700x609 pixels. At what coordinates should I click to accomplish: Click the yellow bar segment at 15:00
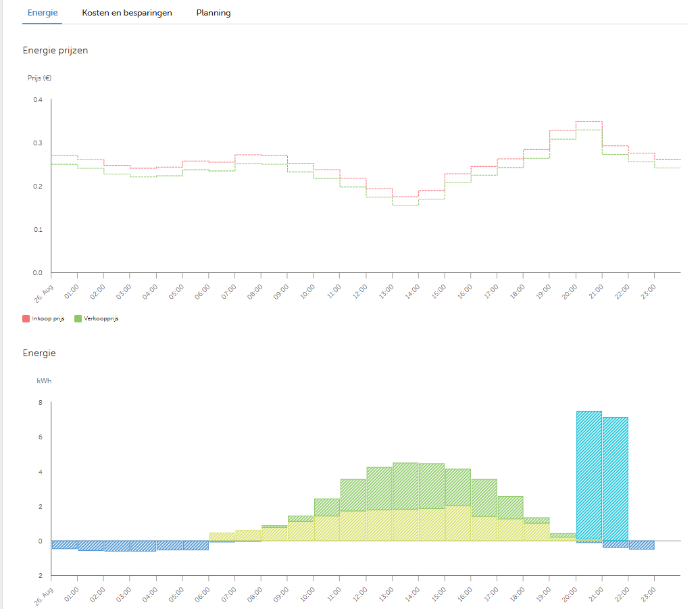pos(458,523)
